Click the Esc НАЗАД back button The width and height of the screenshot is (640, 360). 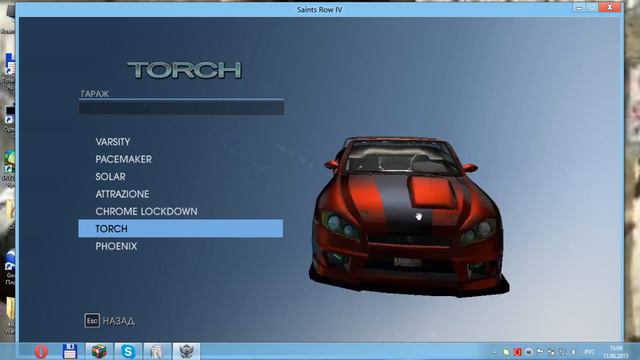coord(109,321)
